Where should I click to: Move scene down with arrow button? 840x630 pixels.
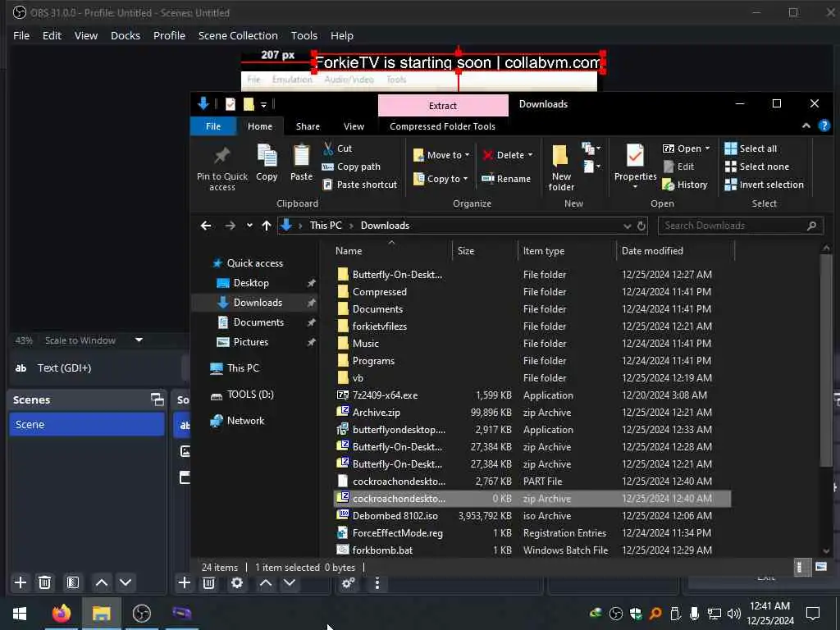tap(126, 582)
